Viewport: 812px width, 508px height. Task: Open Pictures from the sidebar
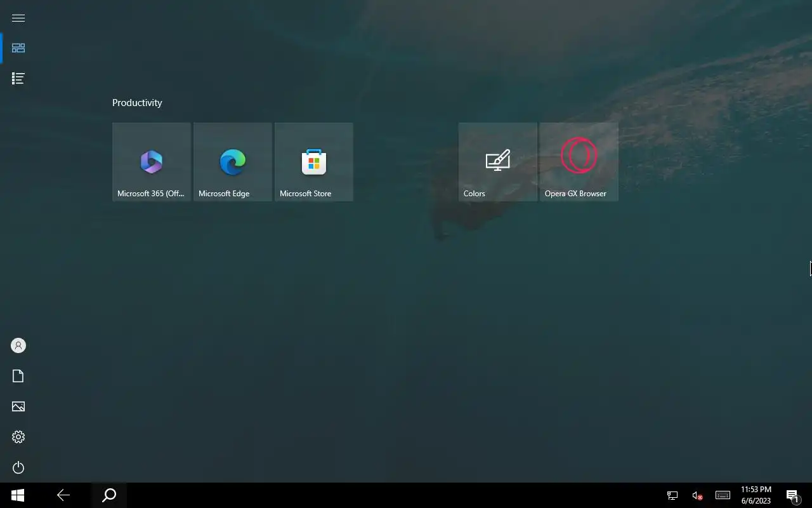pos(18,406)
